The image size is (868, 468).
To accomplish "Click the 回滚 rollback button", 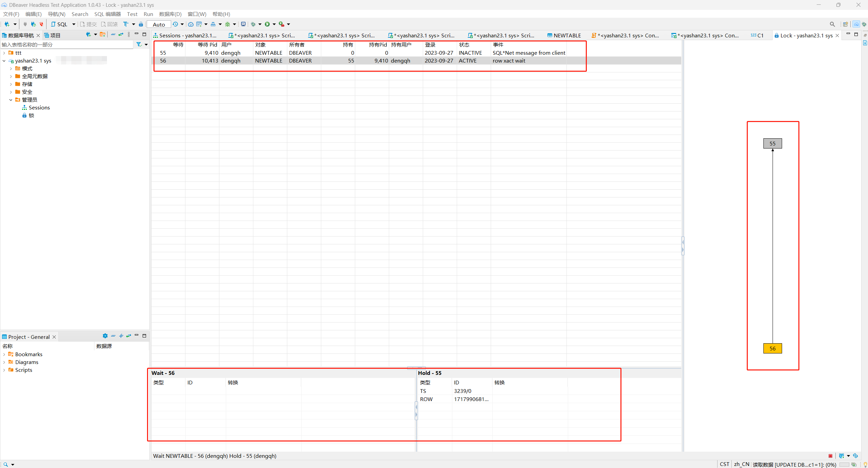I will point(109,24).
